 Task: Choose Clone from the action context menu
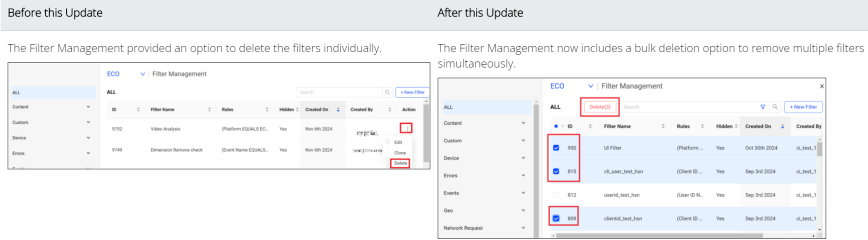click(400, 153)
